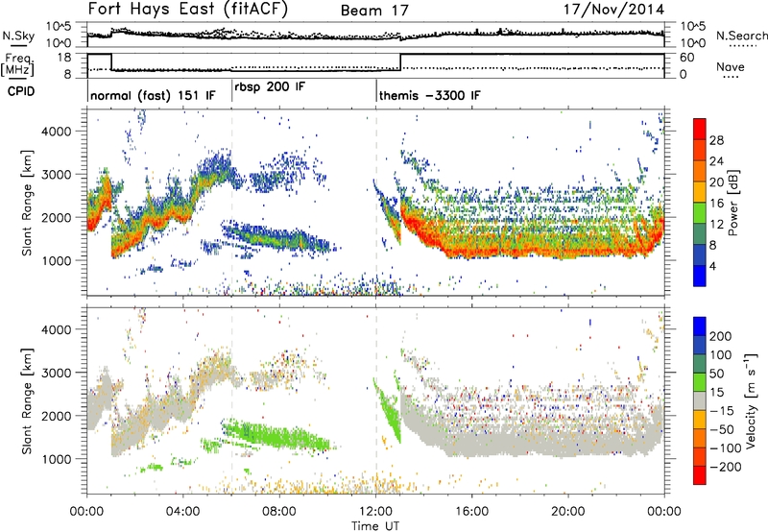This screenshot has width=768, height=532.
Task: Click the Slant Range axis label of the velocity panel
Action: (27, 400)
